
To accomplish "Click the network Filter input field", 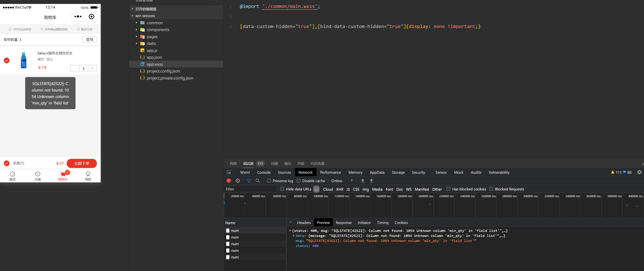I will (251, 189).
